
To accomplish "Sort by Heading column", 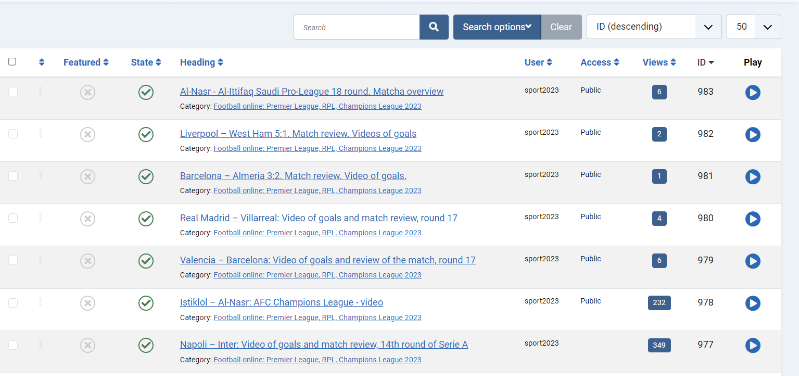I will pos(201,62).
